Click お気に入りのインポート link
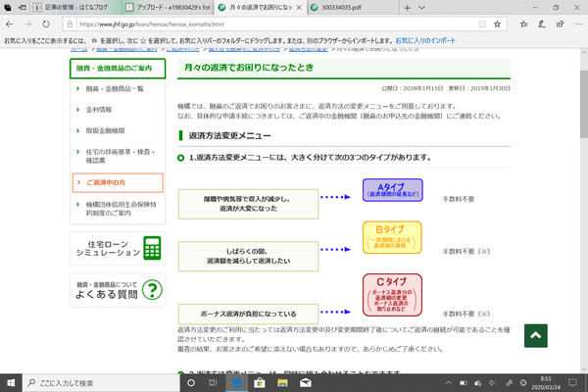 click(x=425, y=40)
